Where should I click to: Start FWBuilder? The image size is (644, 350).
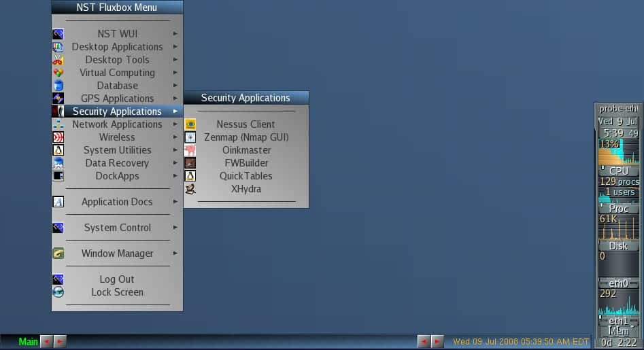pos(246,163)
